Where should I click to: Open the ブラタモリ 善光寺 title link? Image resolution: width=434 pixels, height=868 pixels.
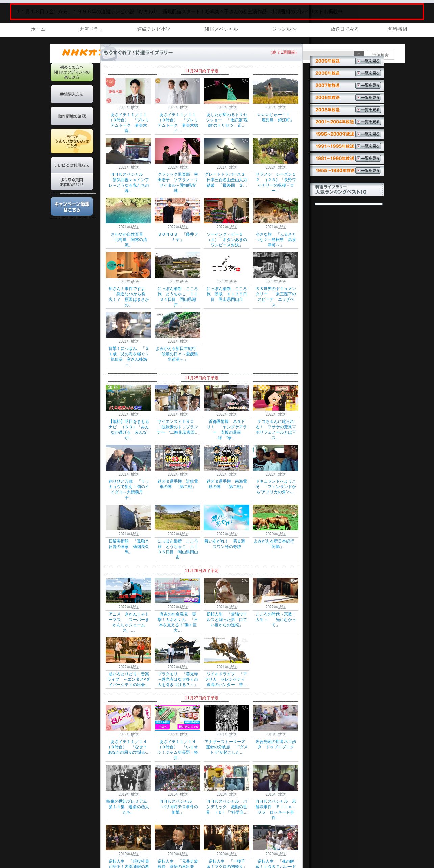click(177, 680)
